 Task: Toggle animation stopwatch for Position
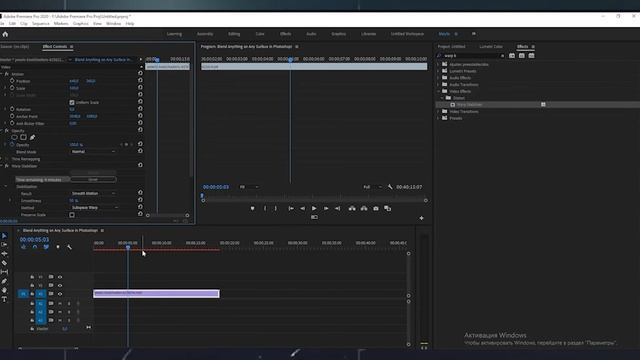(12, 81)
